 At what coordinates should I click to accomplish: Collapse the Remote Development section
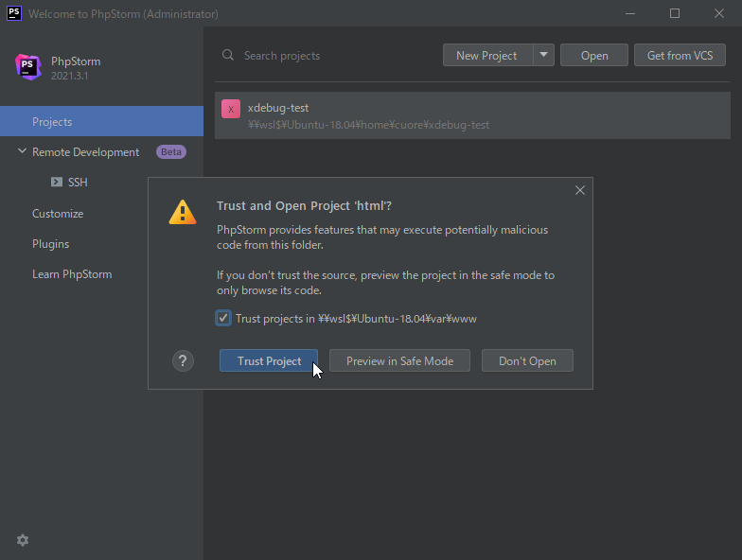[x=23, y=152]
